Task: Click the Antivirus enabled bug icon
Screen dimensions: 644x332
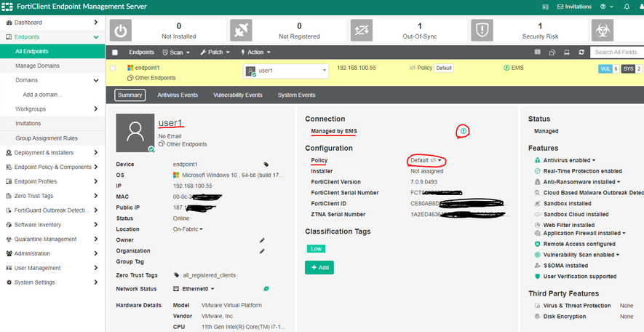Action: pos(537,160)
